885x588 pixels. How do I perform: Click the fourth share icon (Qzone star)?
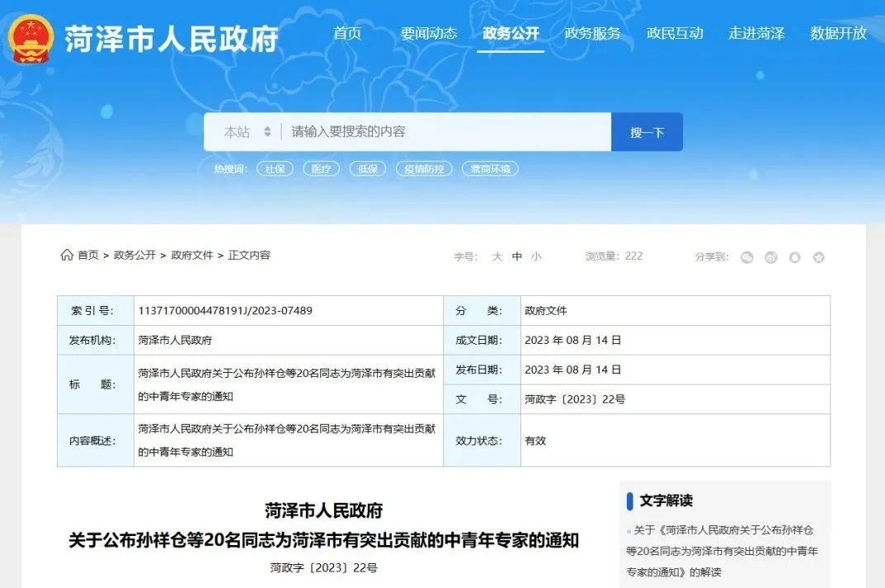coord(818,257)
